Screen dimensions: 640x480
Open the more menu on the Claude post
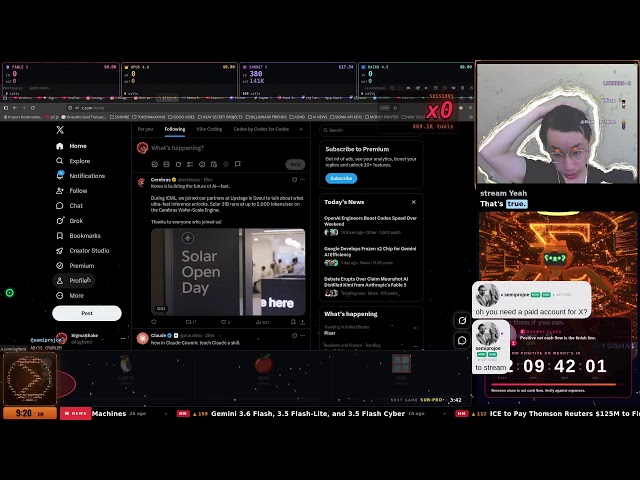point(302,336)
